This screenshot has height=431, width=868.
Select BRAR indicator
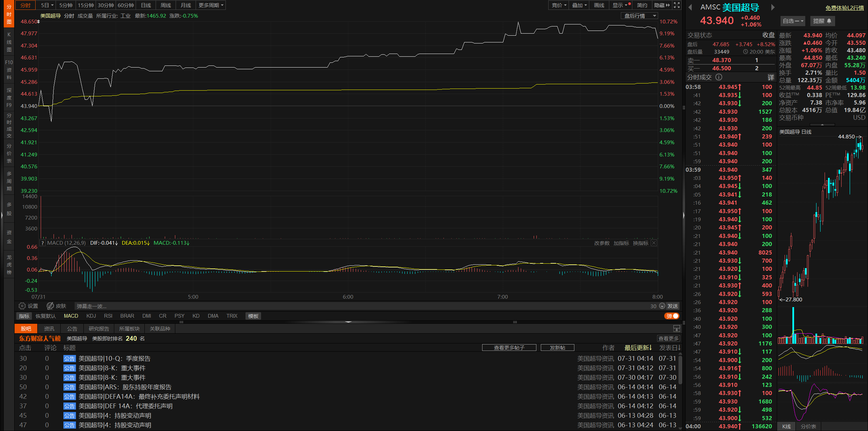click(x=127, y=316)
